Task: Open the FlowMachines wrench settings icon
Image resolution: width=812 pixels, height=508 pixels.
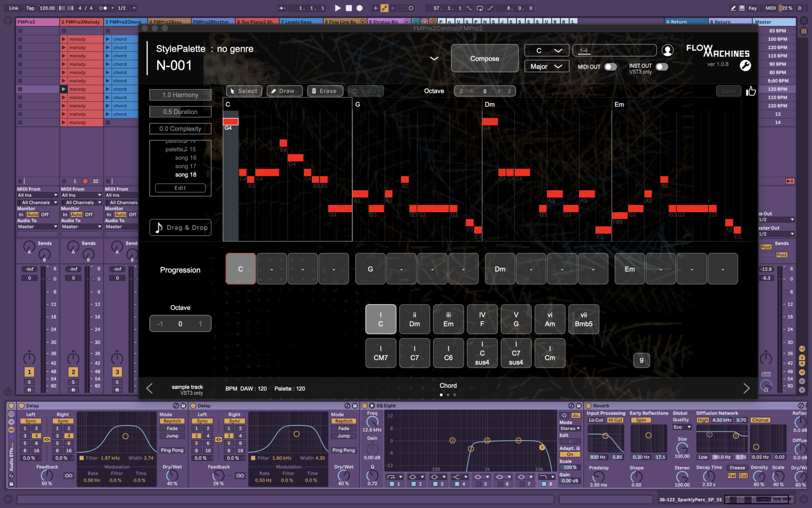Action: point(745,65)
